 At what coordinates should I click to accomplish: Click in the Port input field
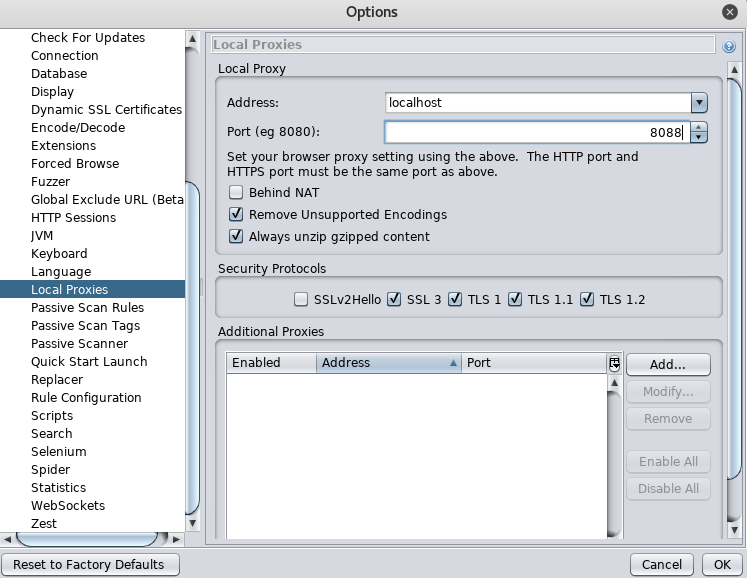(537, 132)
